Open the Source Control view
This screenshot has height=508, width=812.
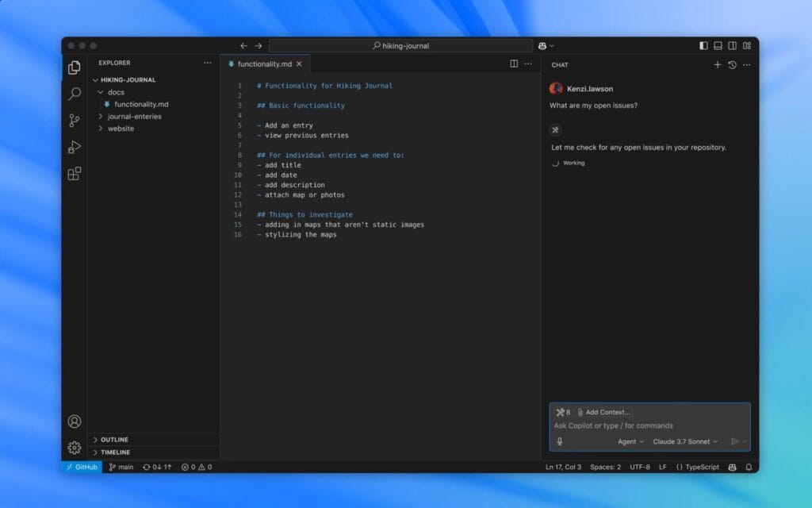[x=74, y=121]
